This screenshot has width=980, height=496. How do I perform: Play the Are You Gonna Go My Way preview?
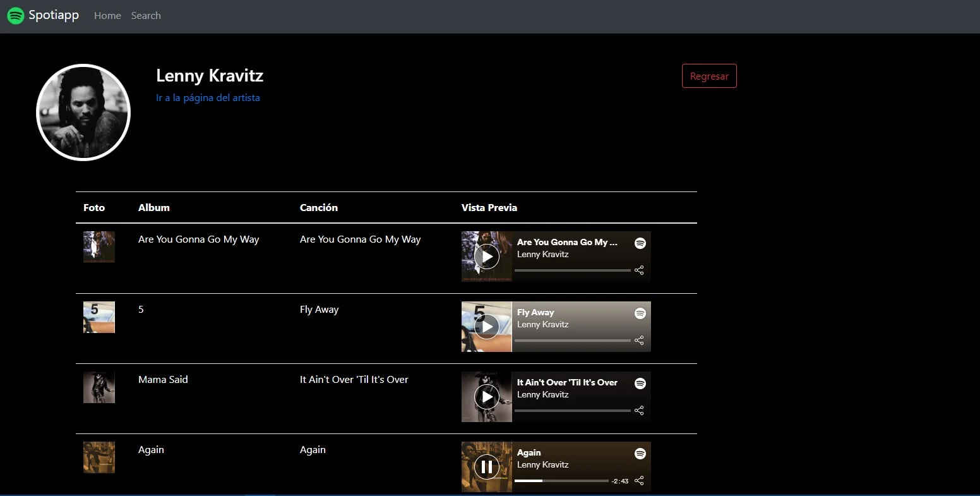coord(486,257)
